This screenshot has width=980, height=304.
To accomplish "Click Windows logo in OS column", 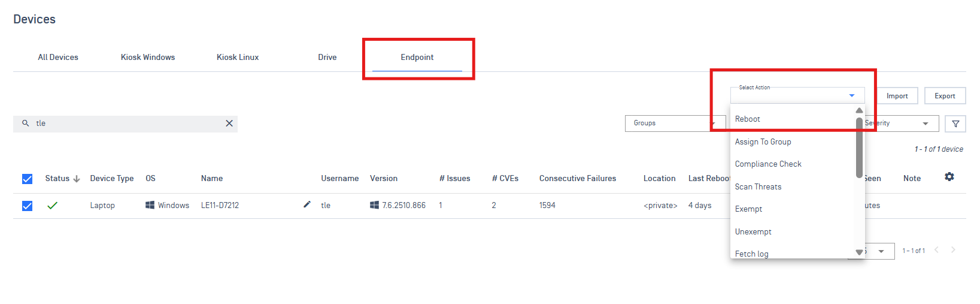I will (150, 205).
